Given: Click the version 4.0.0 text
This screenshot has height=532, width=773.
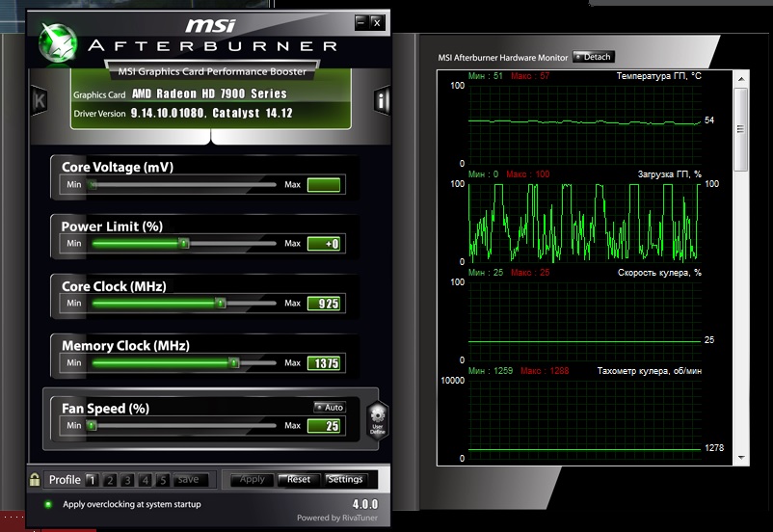Looking at the screenshot, I should click(x=364, y=504).
